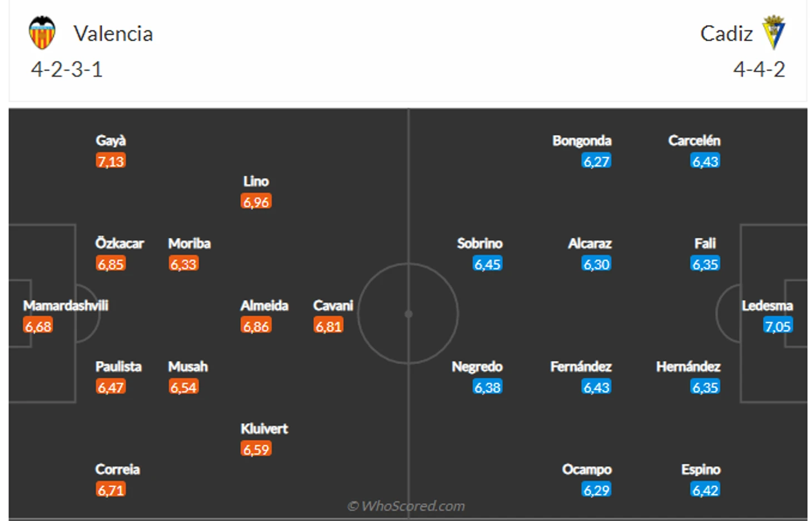Open the Cadiz team name link
The height and width of the screenshot is (521, 812).
(x=726, y=34)
